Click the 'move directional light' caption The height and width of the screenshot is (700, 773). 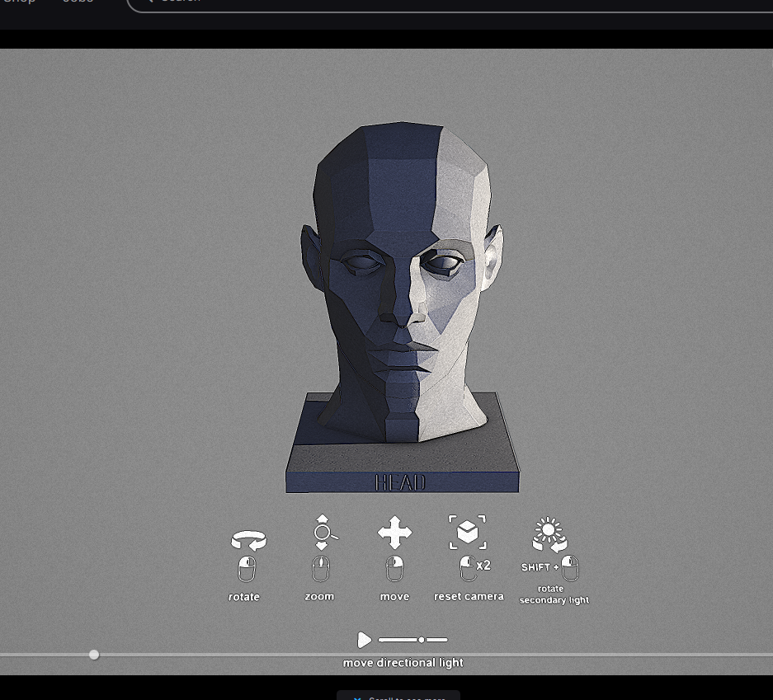click(x=403, y=663)
